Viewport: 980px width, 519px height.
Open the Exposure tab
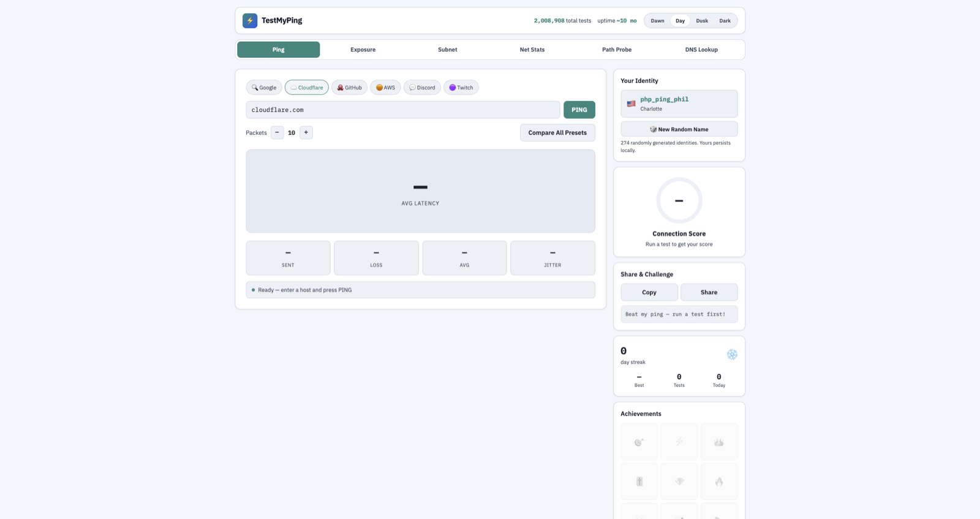363,50
